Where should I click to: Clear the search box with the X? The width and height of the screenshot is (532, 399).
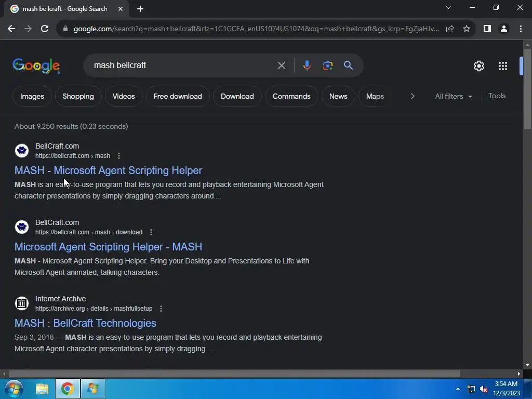pyautogui.click(x=281, y=65)
